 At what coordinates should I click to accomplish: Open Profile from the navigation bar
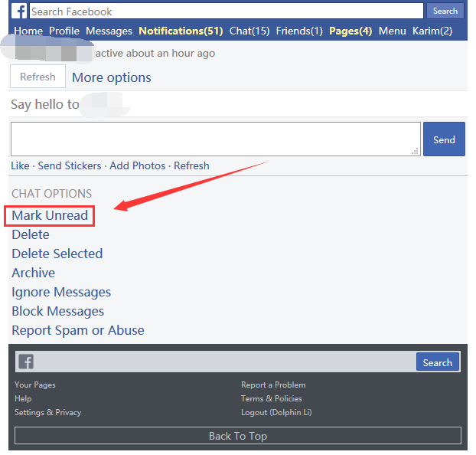click(x=64, y=31)
